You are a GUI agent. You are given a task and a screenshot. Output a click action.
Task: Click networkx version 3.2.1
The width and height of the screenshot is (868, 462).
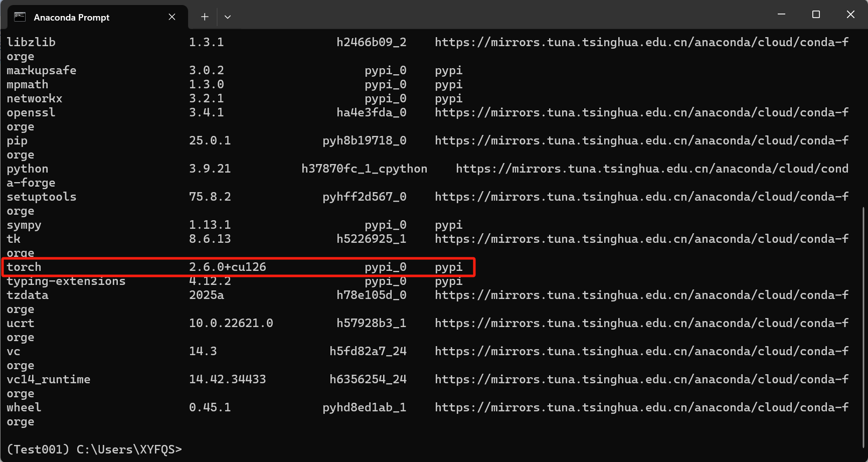click(x=207, y=98)
